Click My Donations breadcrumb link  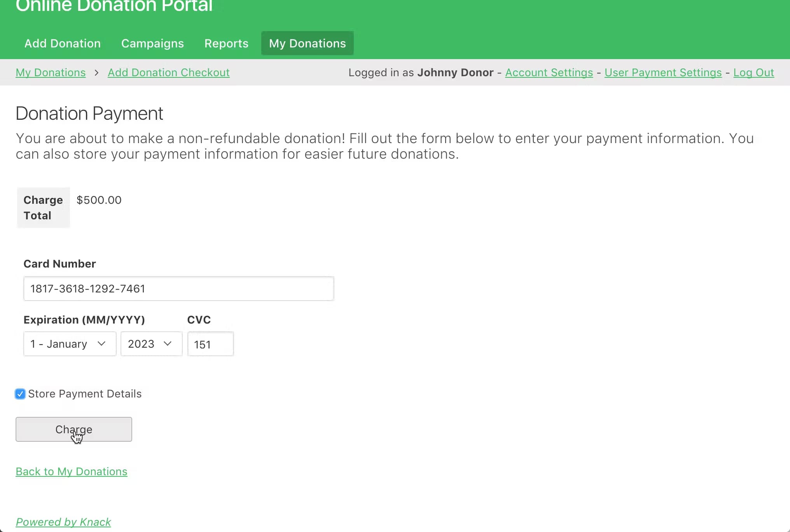[51, 72]
